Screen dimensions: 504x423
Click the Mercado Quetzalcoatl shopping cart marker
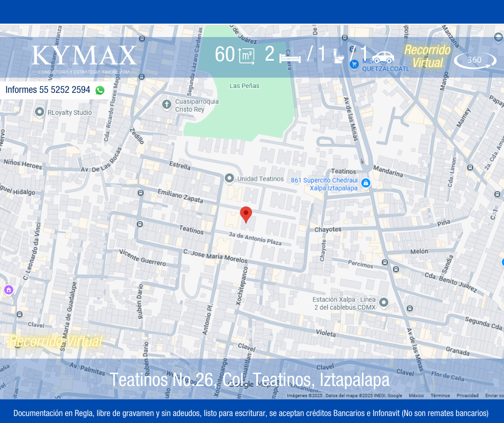point(354,64)
